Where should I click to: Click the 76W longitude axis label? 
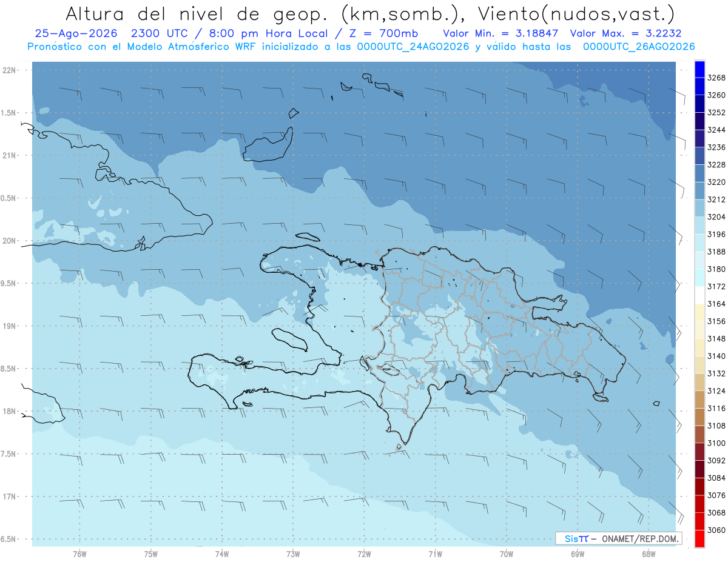tap(79, 554)
